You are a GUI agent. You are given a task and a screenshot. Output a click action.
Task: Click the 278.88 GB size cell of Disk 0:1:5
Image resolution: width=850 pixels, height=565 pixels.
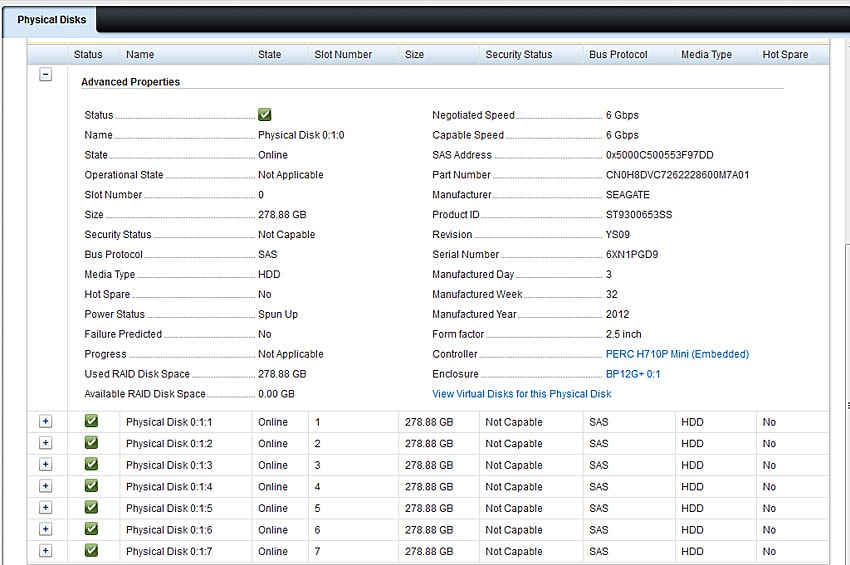[x=439, y=508]
